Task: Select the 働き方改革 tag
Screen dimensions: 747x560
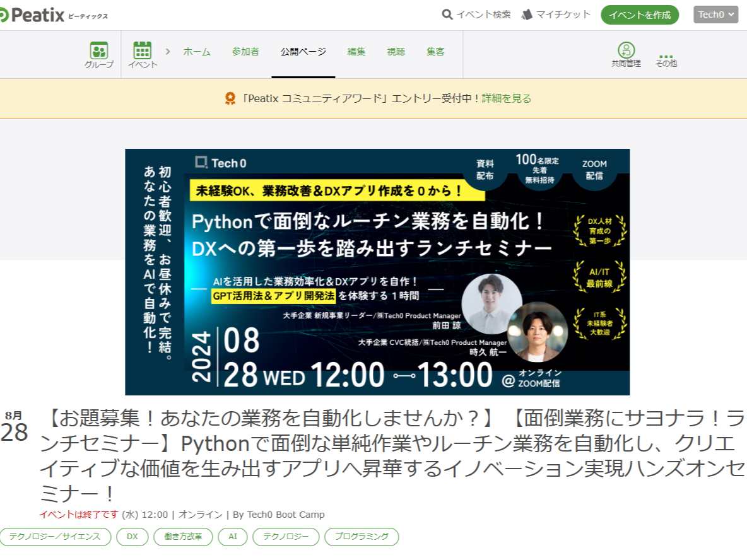Action: tap(184, 537)
